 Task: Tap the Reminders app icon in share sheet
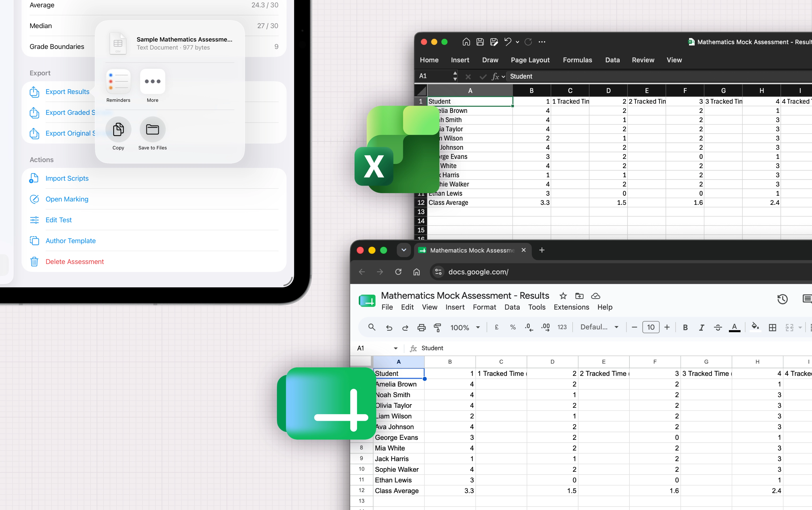tap(118, 81)
